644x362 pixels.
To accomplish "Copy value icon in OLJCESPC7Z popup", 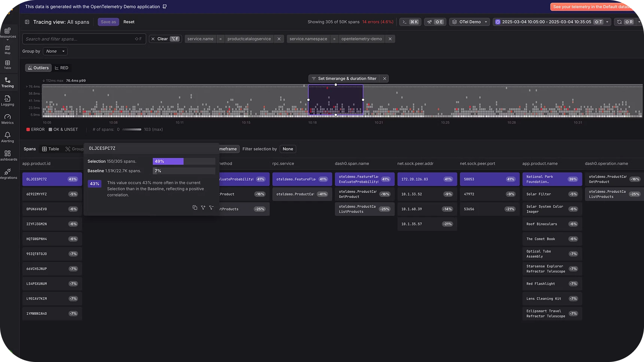I will pos(195,208).
